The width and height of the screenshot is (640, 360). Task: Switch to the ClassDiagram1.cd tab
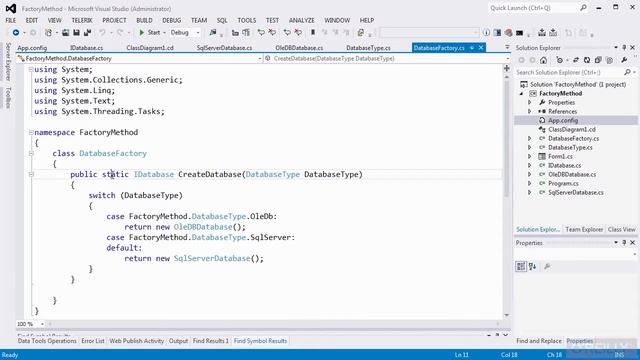click(x=150, y=48)
